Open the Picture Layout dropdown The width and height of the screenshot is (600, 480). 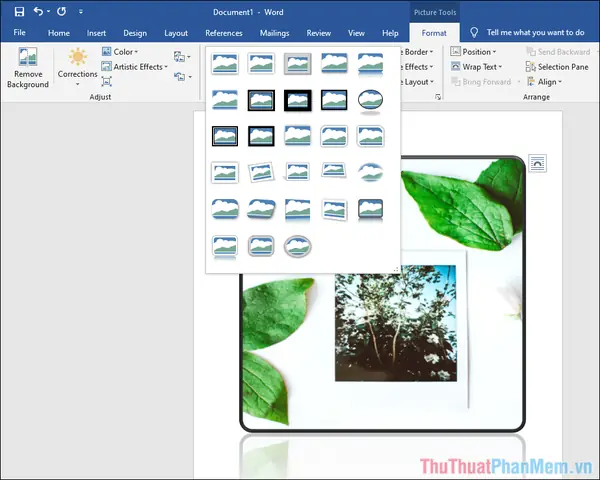click(x=417, y=82)
